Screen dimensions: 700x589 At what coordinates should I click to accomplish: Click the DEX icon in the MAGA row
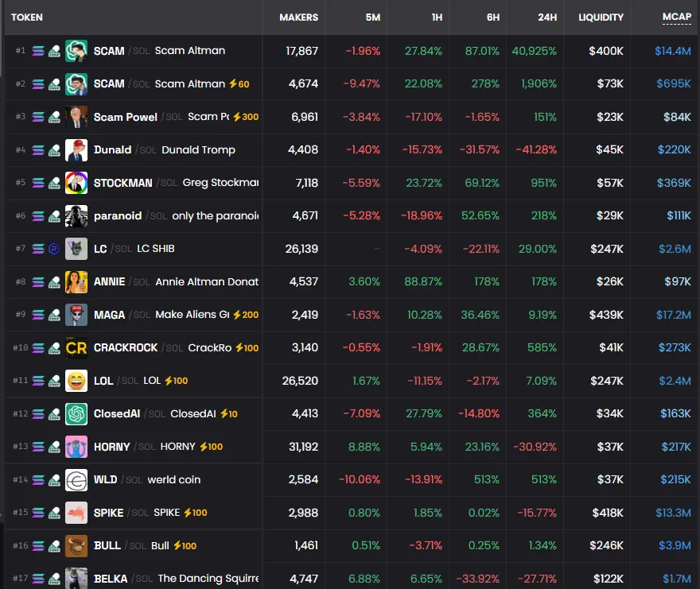click(x=54, y=315)
